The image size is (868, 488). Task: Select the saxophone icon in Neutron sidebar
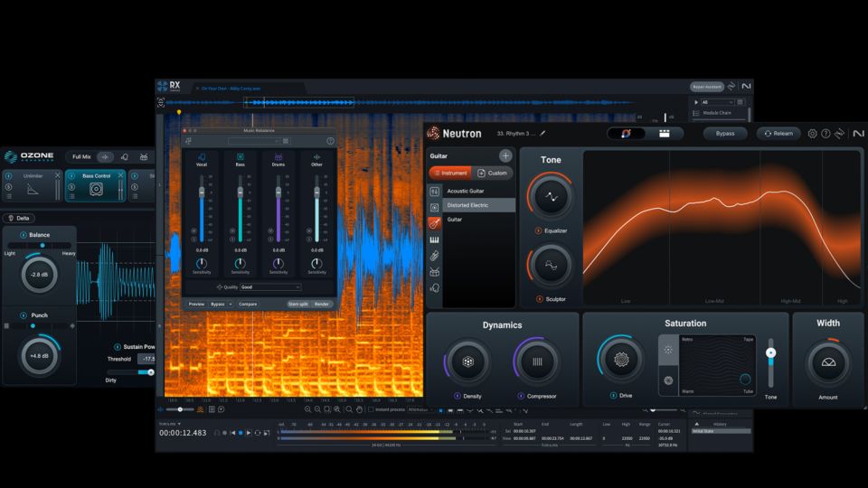(435, 256)
